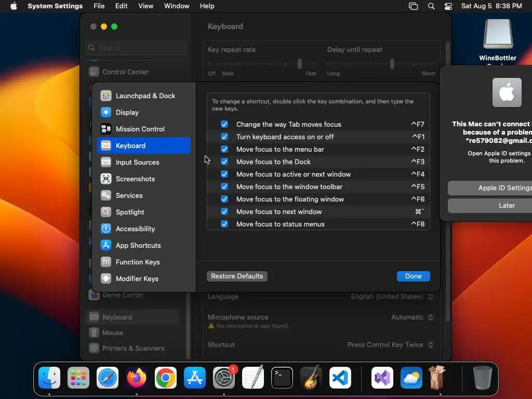Open WineBottler box icon in Dock
This screenshot has height=399, width=532.
[x=437, y=378]
